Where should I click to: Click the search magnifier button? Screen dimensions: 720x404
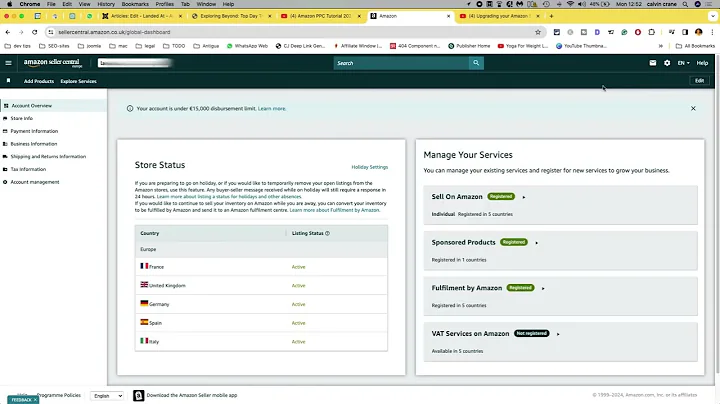pos(476,63)
